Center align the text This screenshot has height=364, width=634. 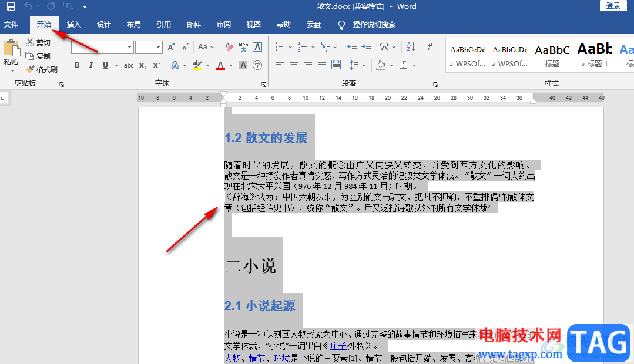294,65
